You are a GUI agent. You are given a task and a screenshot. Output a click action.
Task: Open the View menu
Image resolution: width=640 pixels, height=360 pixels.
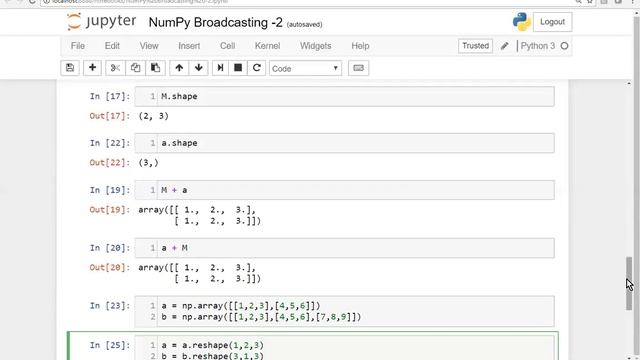coord(149,46)
